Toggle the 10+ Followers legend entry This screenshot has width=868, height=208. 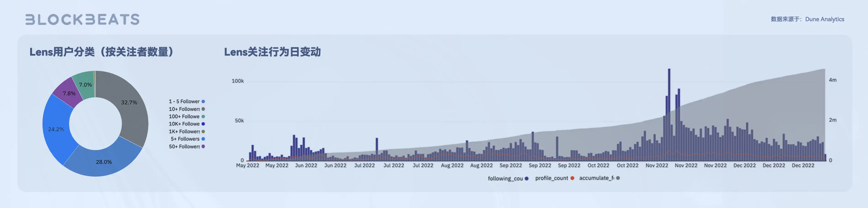[184, 109]
